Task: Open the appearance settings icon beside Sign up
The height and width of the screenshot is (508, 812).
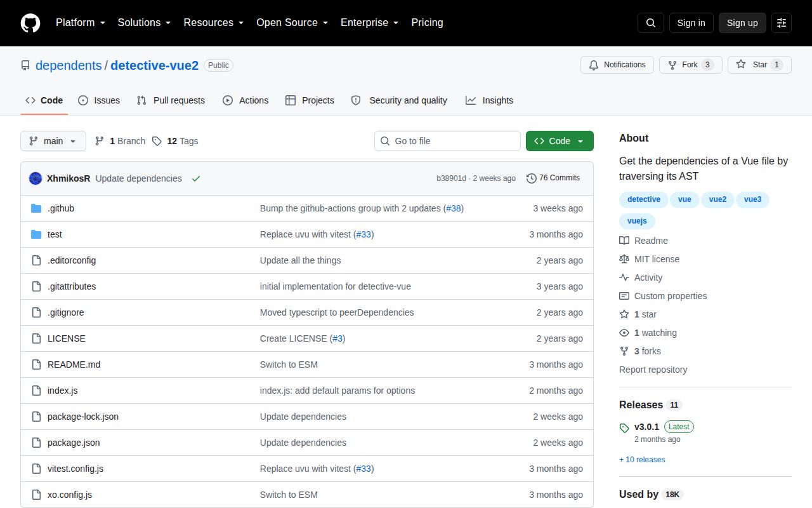Action: point(782,23)
